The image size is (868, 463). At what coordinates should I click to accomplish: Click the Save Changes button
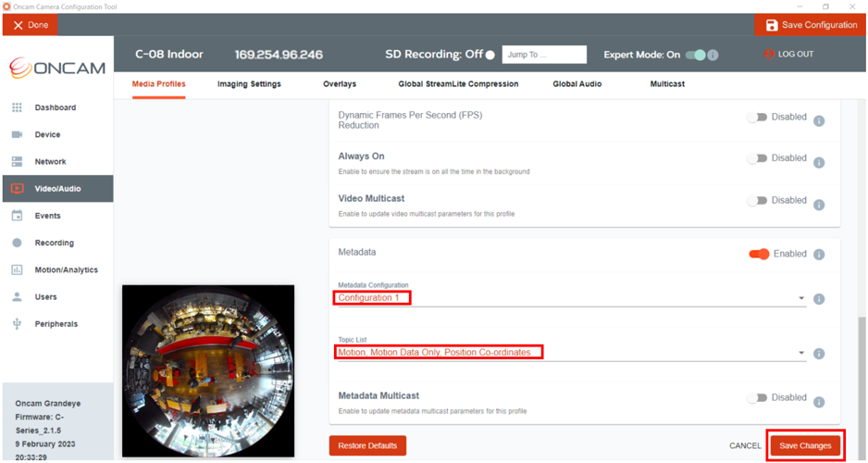point(805,445)
